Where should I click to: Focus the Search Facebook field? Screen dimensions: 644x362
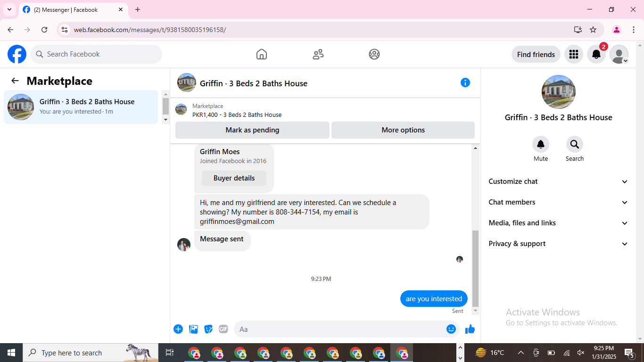pyautogui.click(x=96, y=54)
